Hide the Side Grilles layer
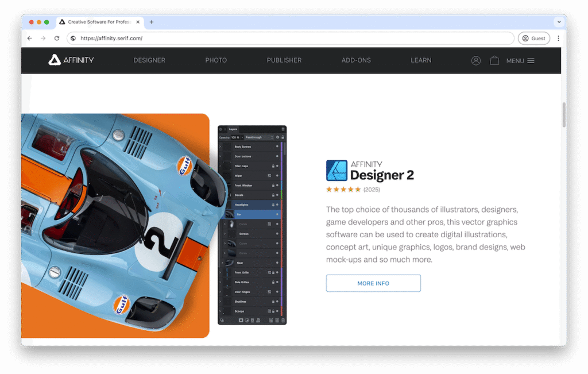 277,282
